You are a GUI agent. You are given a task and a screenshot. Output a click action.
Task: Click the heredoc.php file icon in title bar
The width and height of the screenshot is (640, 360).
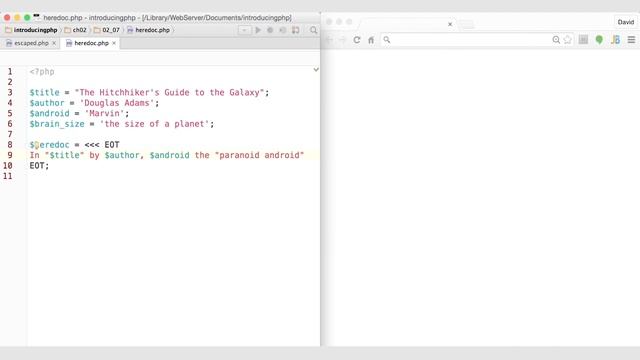coord(37,17)
